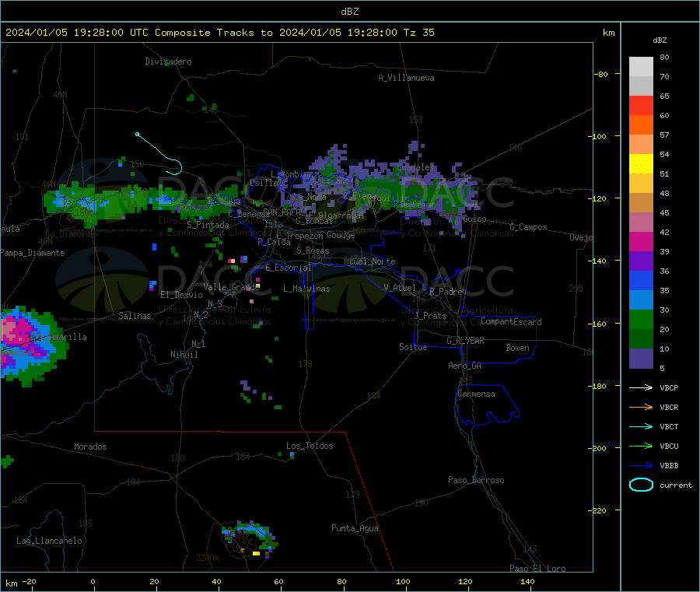
Task: Select the light blue 30 dBZ color swatch
Action: (x=641, y=300)
